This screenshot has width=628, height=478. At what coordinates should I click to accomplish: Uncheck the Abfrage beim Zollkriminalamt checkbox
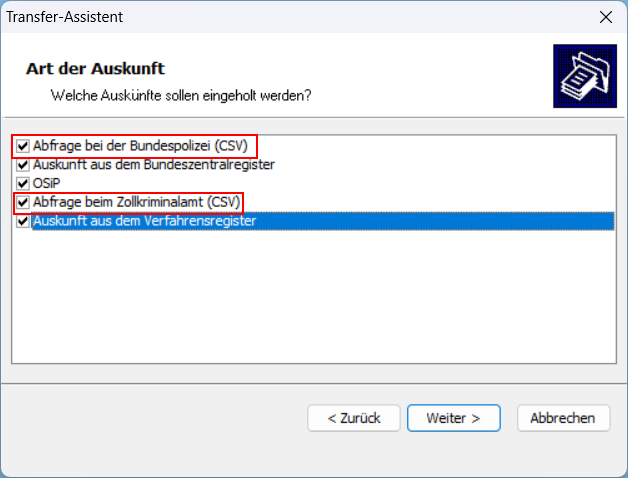coord(23,202)
